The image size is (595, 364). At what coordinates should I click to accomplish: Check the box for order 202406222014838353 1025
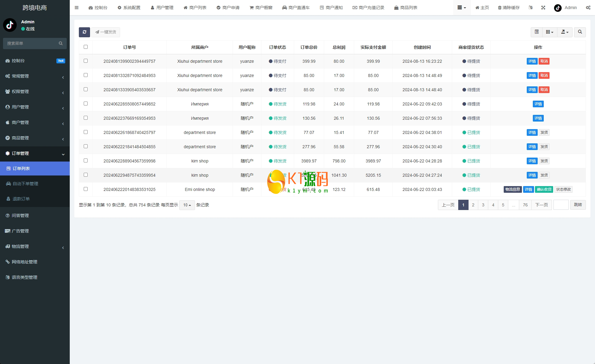pos(86,189)
